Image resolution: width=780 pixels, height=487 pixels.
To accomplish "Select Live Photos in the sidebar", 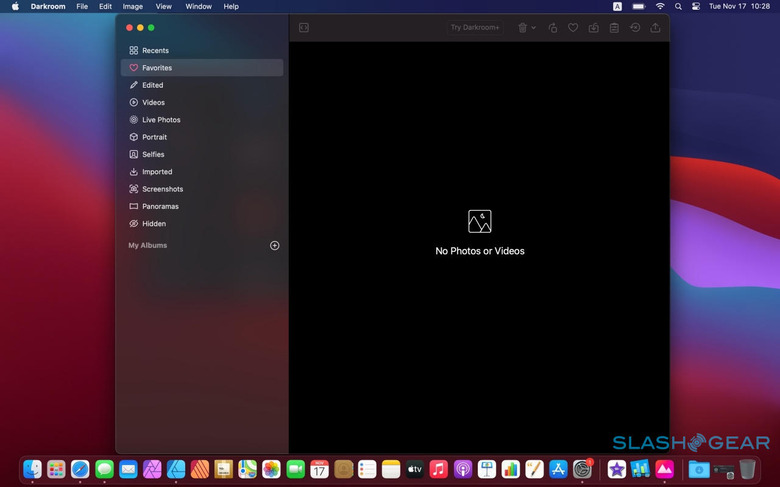I will [161, 120].
